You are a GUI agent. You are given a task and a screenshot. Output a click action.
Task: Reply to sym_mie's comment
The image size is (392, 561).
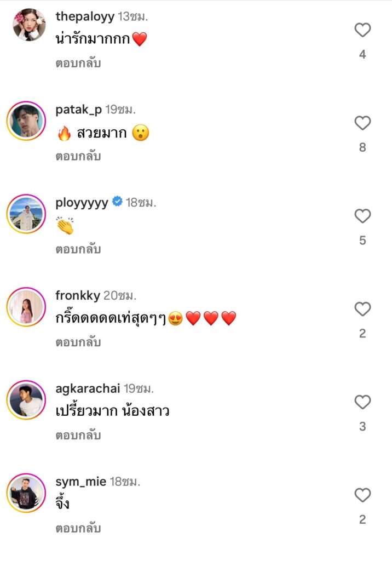tap(78, 529)
